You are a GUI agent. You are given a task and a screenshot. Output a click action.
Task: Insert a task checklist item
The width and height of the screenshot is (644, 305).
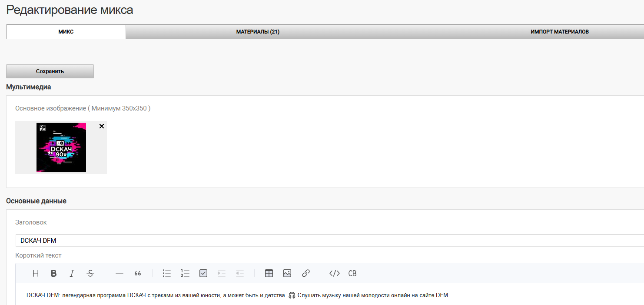click(x=203, y=273)
